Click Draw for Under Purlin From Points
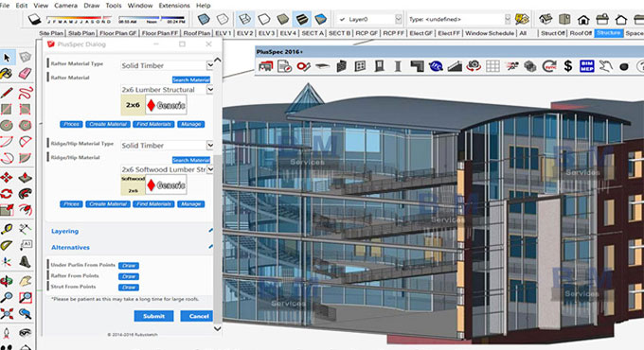Viewport: 644px width, 350px height. [x=129, y=266]
